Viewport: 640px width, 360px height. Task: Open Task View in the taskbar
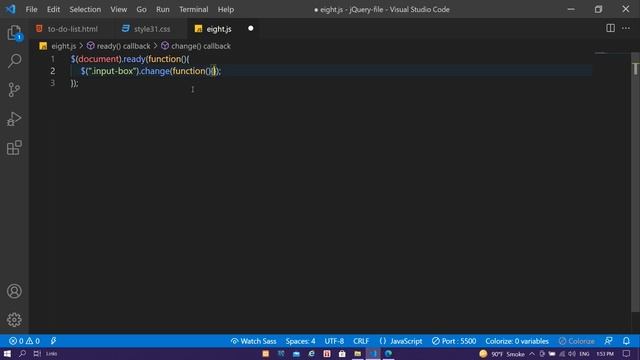(x=37, y=353)
